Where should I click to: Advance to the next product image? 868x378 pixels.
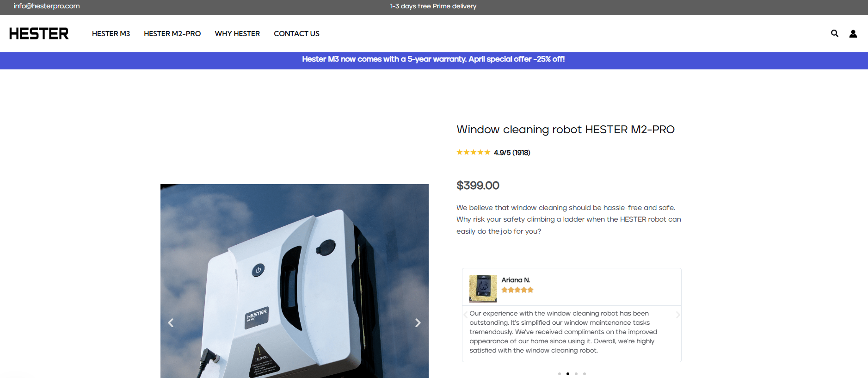click(418, 322)
